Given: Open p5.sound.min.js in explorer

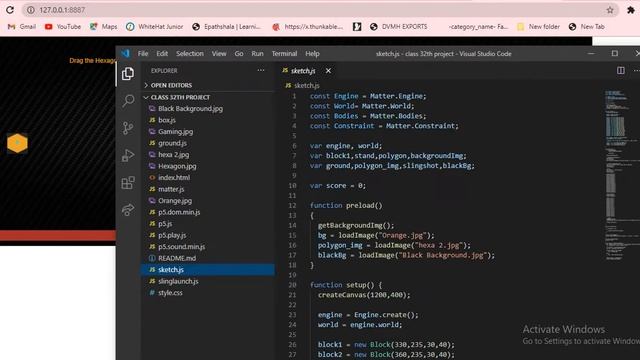Looking at the screenshot, I should click(208, 247).
